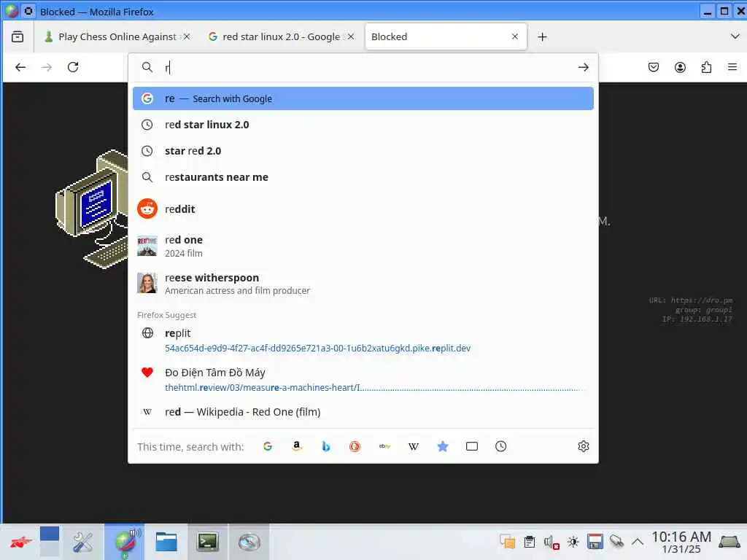Open the replit Firefox Suggest entry
This screenshot has width=747, height=560.
click(363, 341)
